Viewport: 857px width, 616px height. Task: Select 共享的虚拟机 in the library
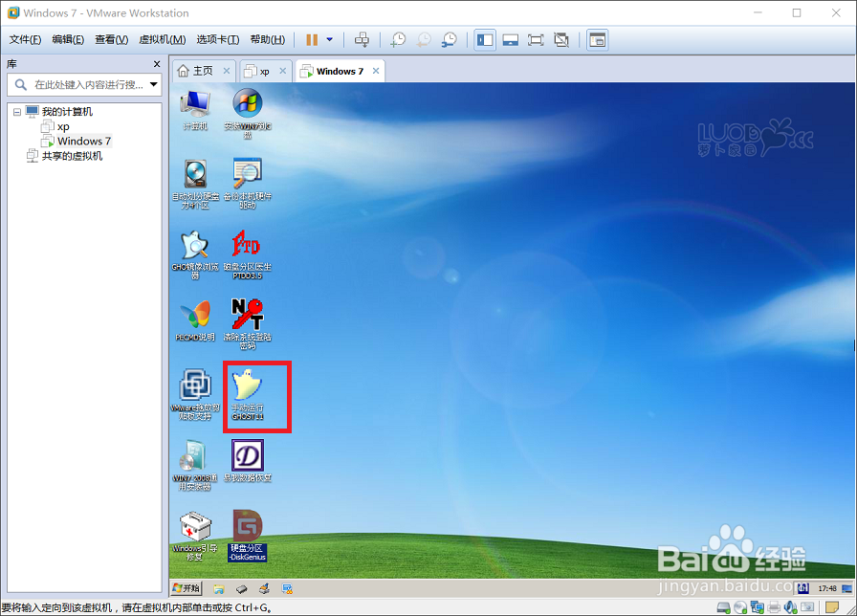[x=72, y=156]
